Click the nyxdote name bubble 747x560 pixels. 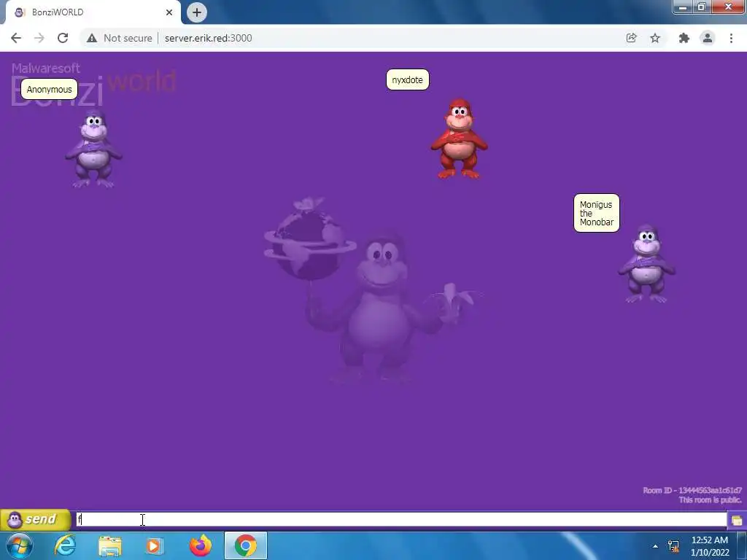[407, 79]
